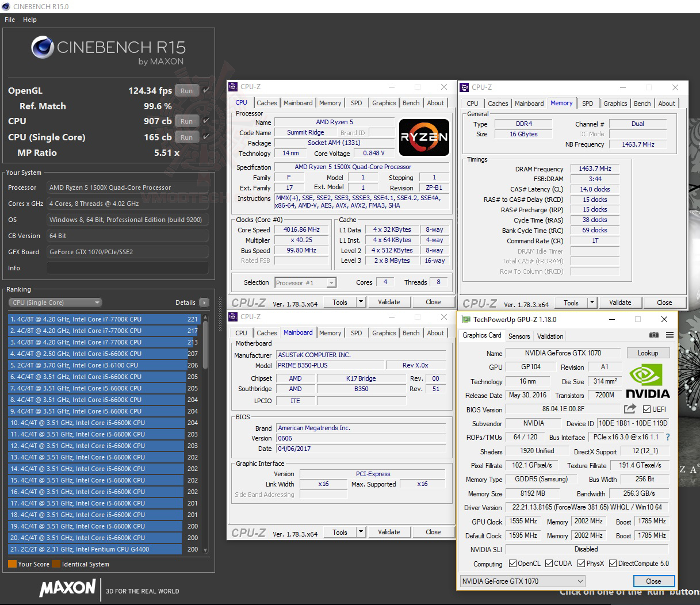Viewport: 700px width, 605px height.
Task: Click the GeForce GTX 1070 GFX Board field
Action: tap(128, 252)
